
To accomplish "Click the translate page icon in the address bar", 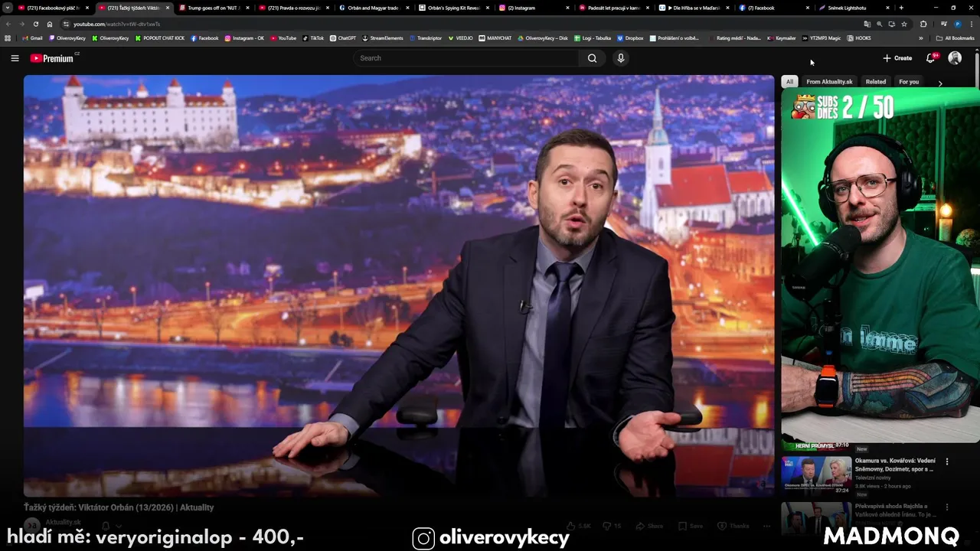I will [867, 24].
